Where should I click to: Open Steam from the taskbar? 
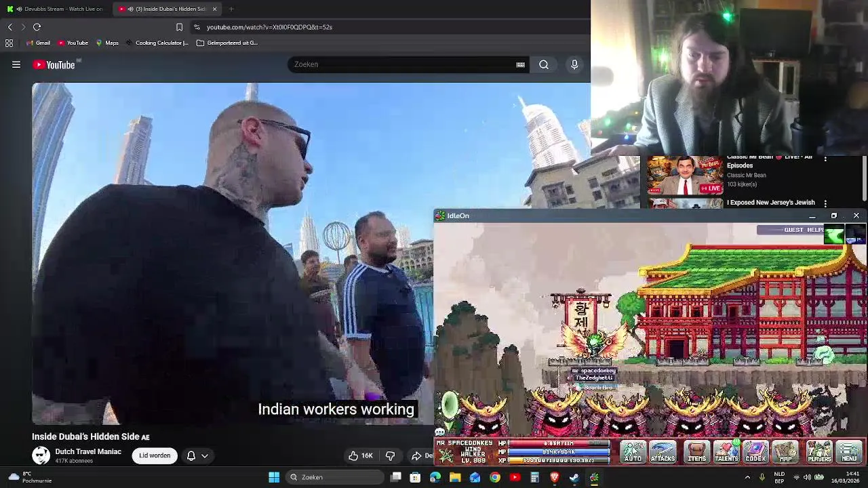click(574, 477)
